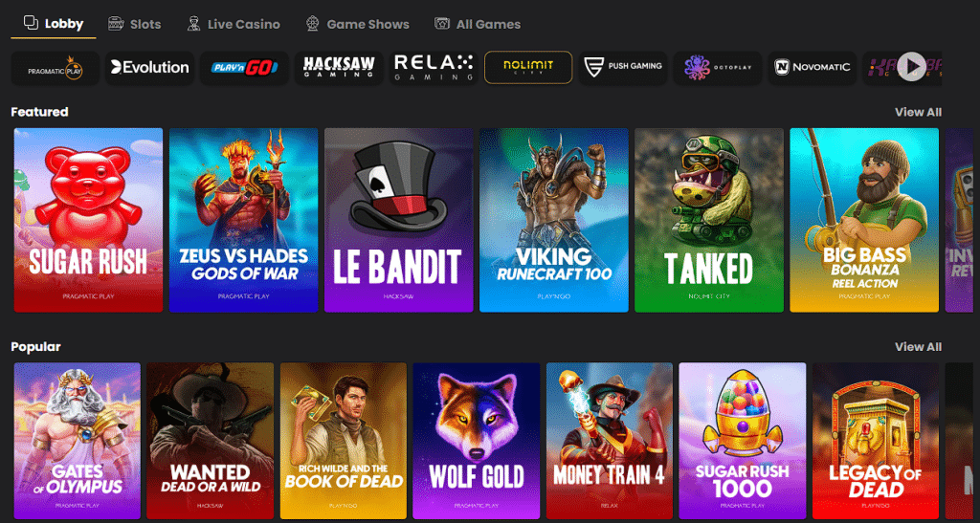Filter by the Novomatic provider logo

coord(813,68)
